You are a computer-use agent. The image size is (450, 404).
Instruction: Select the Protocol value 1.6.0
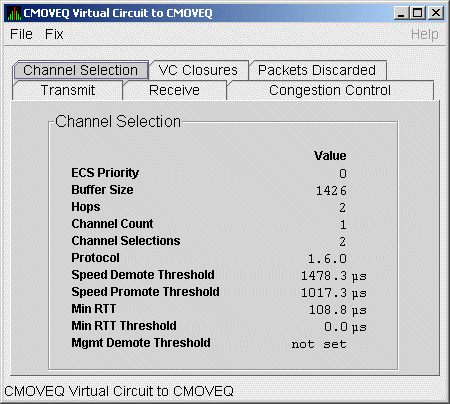[x=327, y=259]
